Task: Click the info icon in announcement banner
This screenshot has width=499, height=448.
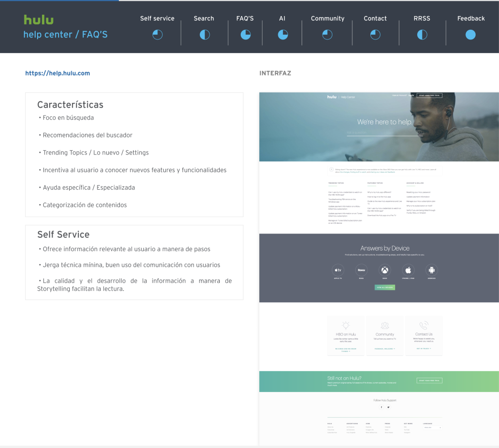Action: tap(331, 170)
